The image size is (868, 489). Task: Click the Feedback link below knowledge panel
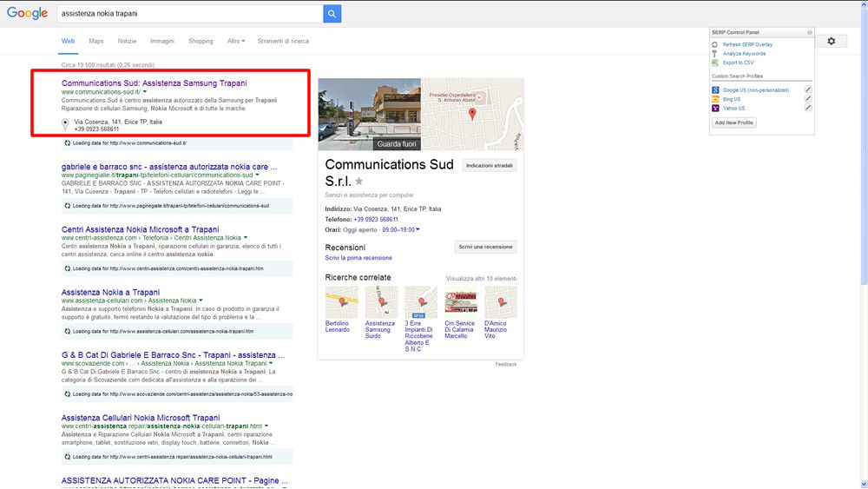click(506, 365)
